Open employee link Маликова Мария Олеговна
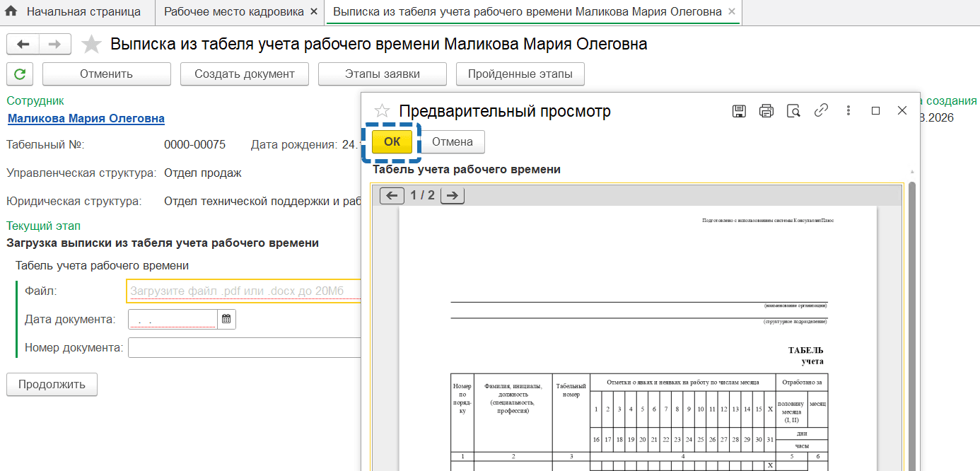Image resolution: width=980 pixels, height=471 pixels. pyautogui.click(x=86, y=118)
